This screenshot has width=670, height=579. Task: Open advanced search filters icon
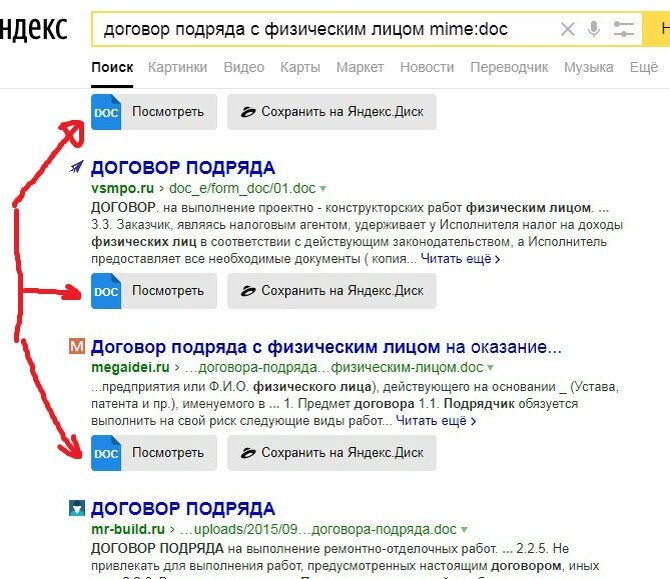tap(623, 29)
